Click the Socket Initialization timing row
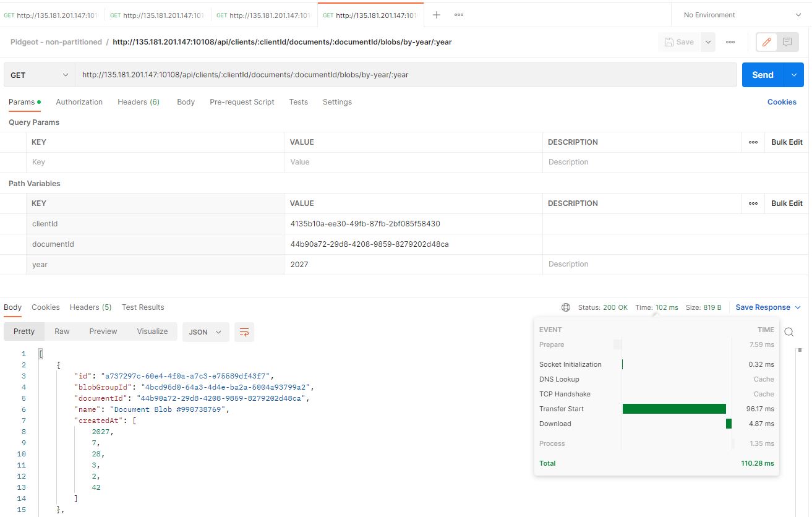Viewport: 812px width, 517px height. click(656, 364)
